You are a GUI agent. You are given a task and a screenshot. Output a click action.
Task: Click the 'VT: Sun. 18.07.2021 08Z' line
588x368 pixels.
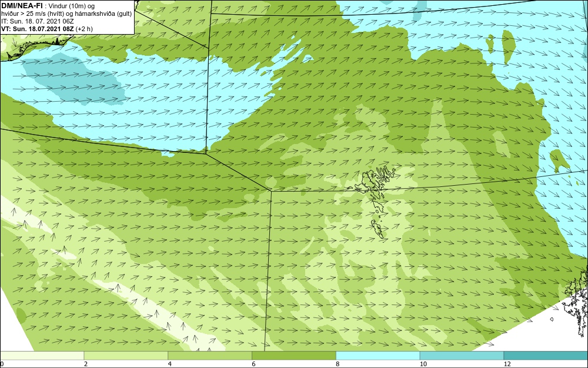pyautogui.click(x=38, y=29)
